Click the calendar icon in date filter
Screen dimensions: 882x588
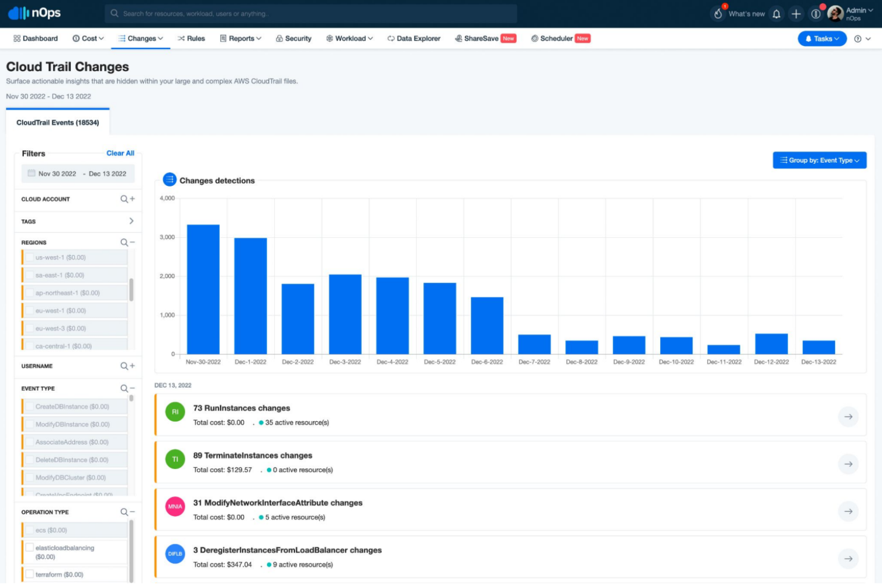[32, 173]
